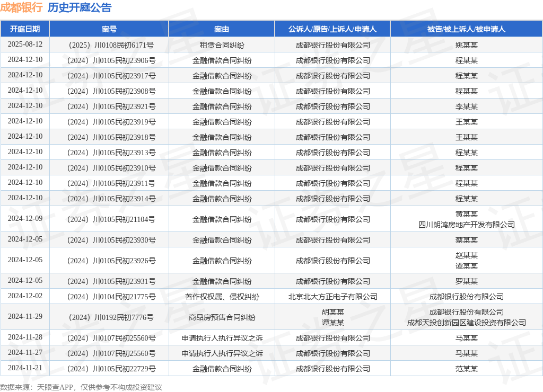Click the date 2024-12-02
The height and width of the screenshot is (392, 543).
tap(25, 296)
